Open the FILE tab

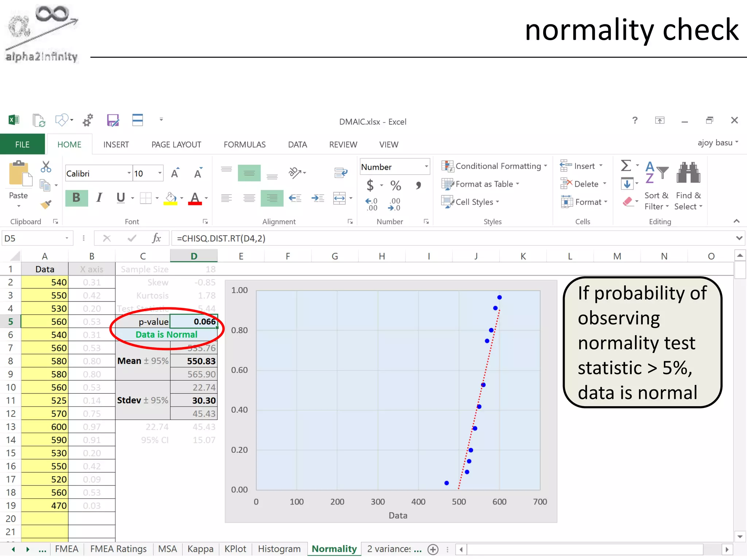[22, 144]
